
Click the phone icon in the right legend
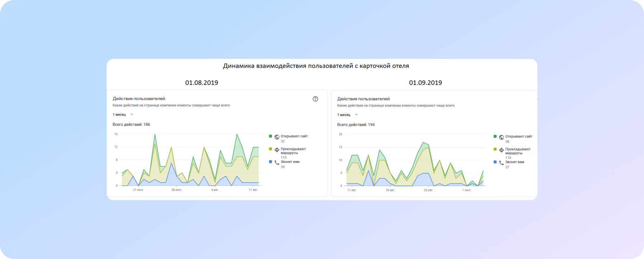[502, 163]
